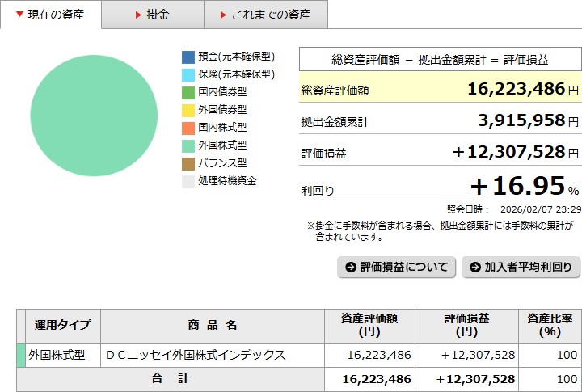The height and width of the screenshot is (392, 582).
Task: Click the バランス型 brown legend swatch
Action: (x=188, y=163)
